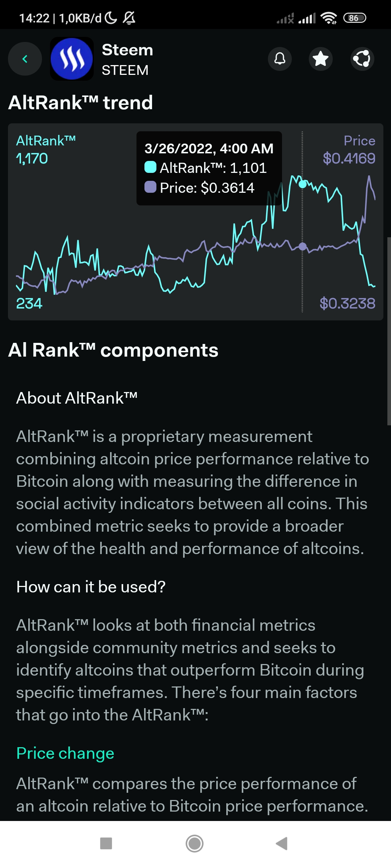Tap Android back triangle button
This screenshot has width=391, height=868.
click(282, 843)
